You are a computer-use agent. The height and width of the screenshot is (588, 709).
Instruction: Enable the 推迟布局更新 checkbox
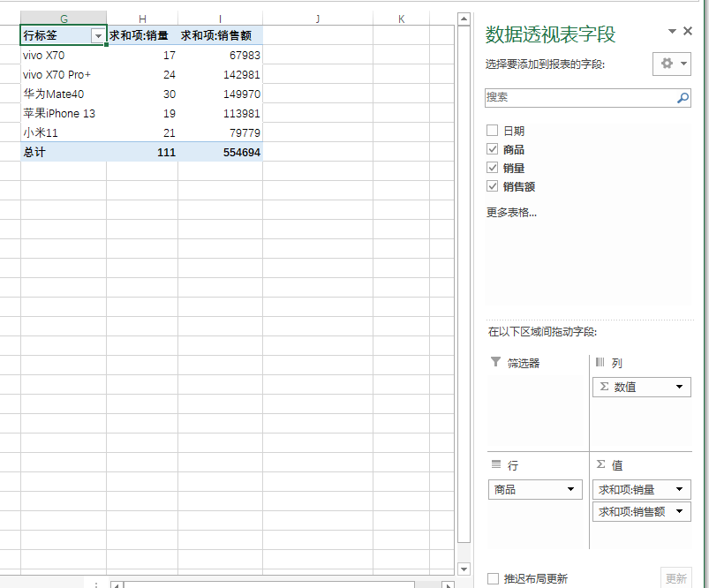pos(493,578)
